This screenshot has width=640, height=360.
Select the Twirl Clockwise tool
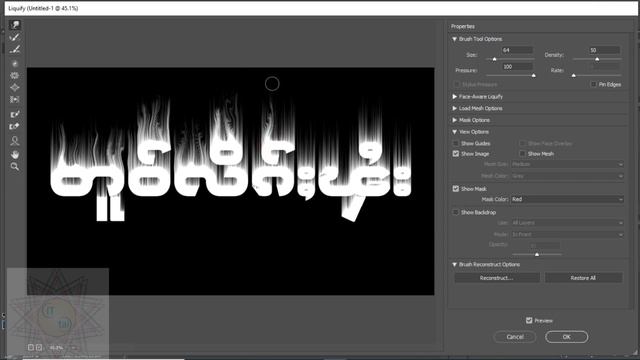(x=15, y=64)
